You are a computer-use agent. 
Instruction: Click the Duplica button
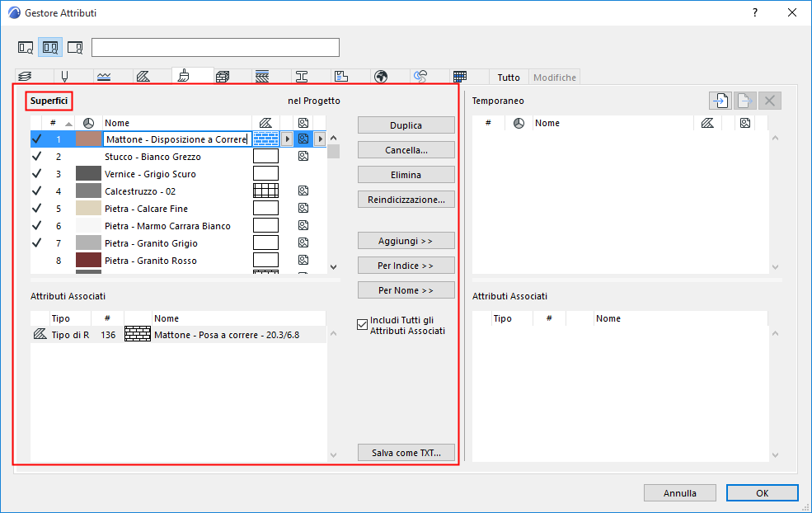406,125
